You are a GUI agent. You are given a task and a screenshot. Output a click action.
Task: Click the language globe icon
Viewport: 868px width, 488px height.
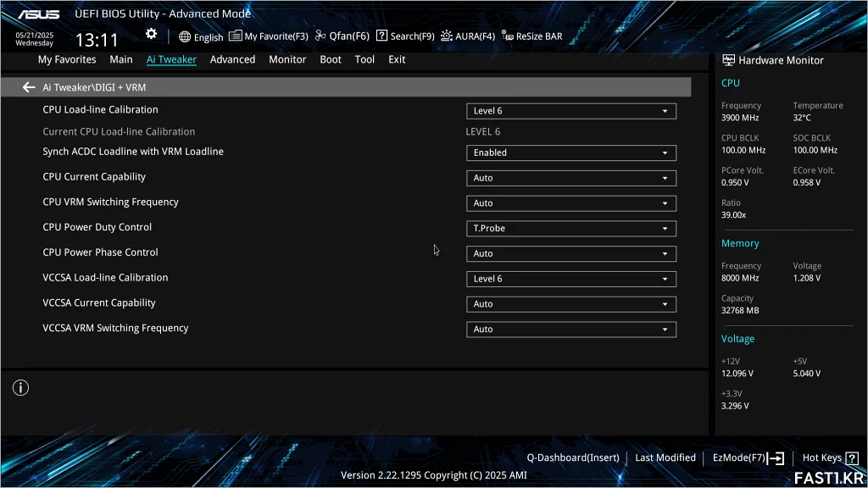(x=185, y=36)
